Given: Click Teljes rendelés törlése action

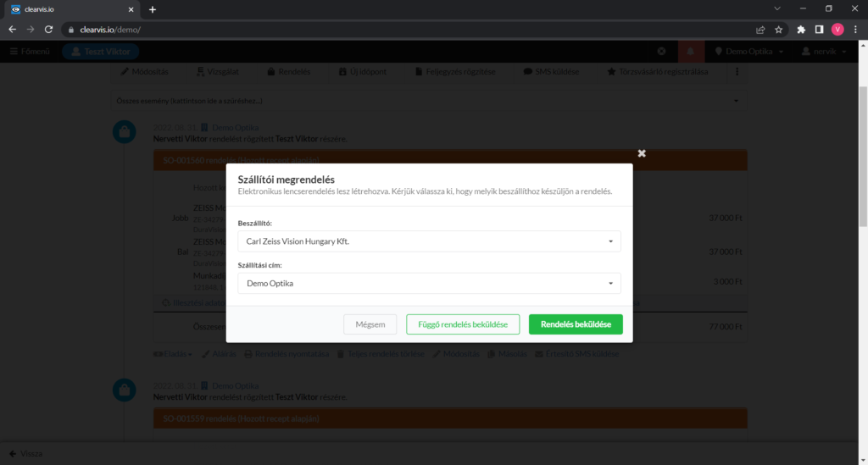Looking at the screenshot, I should 381,354.
